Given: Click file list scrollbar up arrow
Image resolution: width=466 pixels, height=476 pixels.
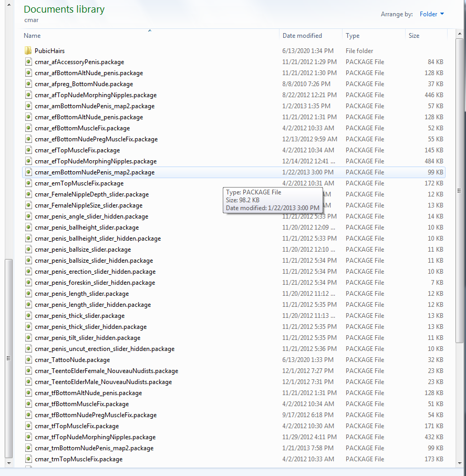Looking at the screenshot, I should (459, 34).
